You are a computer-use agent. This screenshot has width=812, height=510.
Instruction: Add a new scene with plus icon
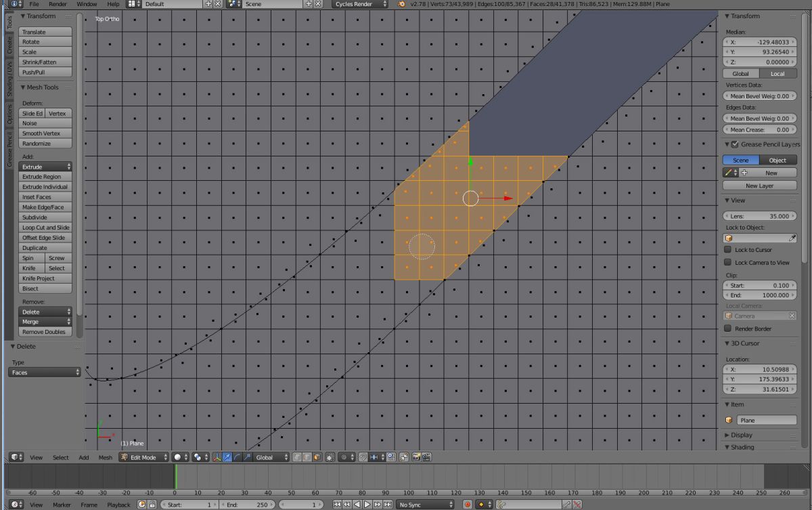(x=309, y=4)
